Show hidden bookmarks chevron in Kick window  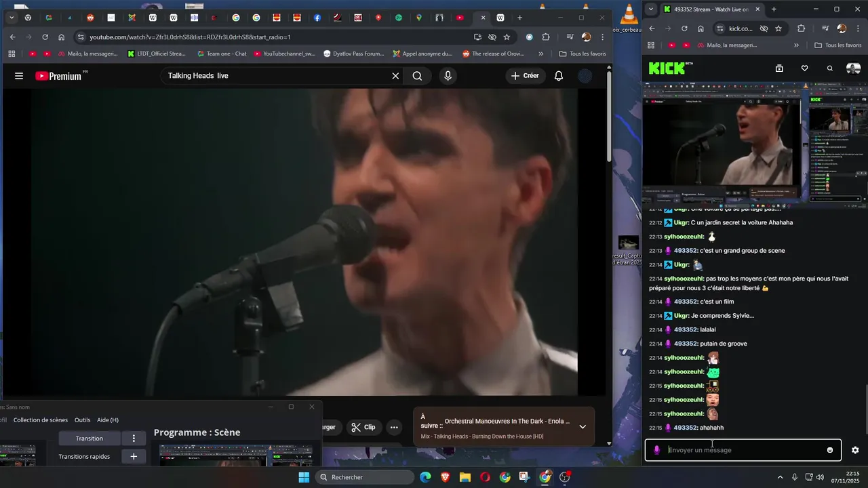pos(797,45)
